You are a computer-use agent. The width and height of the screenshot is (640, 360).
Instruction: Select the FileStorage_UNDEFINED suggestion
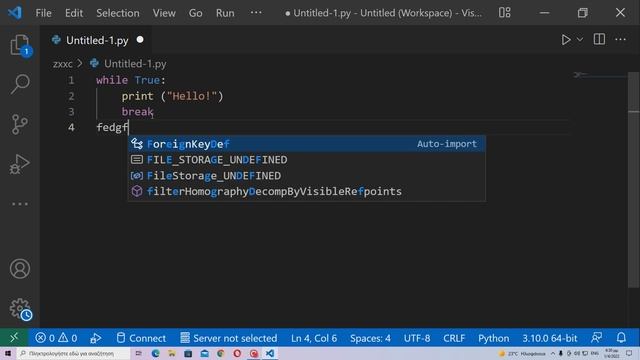click(307, 176)
